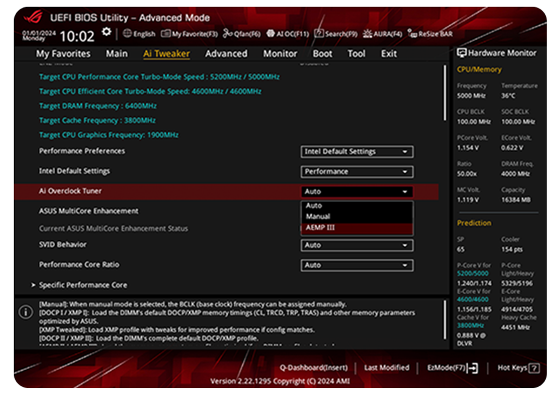Click the ROG logo icon
558x400 pixels.
pos(33,17)
